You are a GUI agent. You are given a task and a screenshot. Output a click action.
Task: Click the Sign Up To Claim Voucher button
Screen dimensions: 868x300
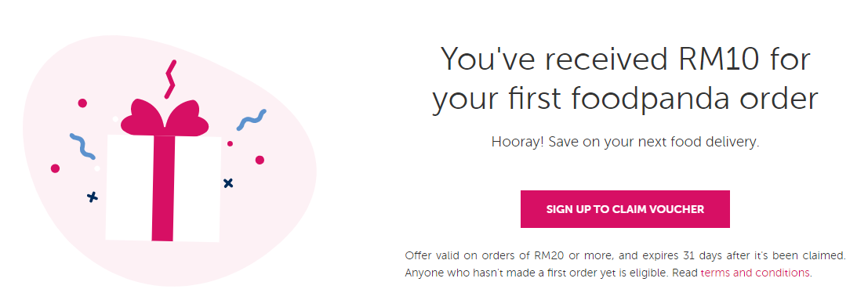(625, 209)
